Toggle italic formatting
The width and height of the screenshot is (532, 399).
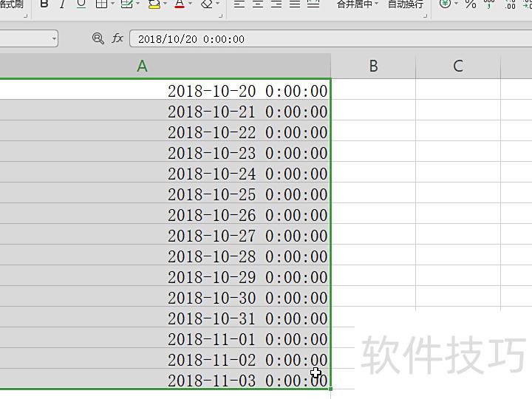point(62,4)
